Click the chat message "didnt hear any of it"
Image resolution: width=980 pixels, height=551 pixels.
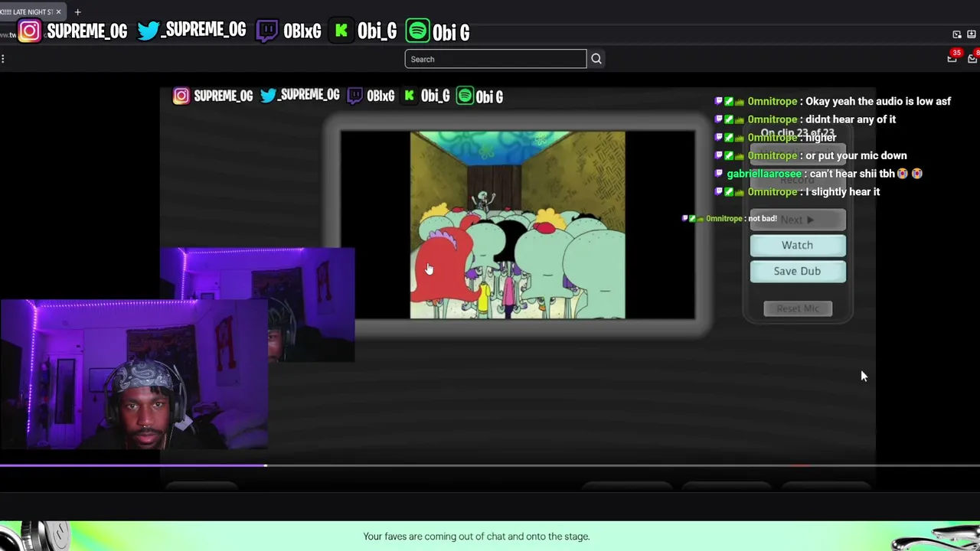click(x=851, y=119)
